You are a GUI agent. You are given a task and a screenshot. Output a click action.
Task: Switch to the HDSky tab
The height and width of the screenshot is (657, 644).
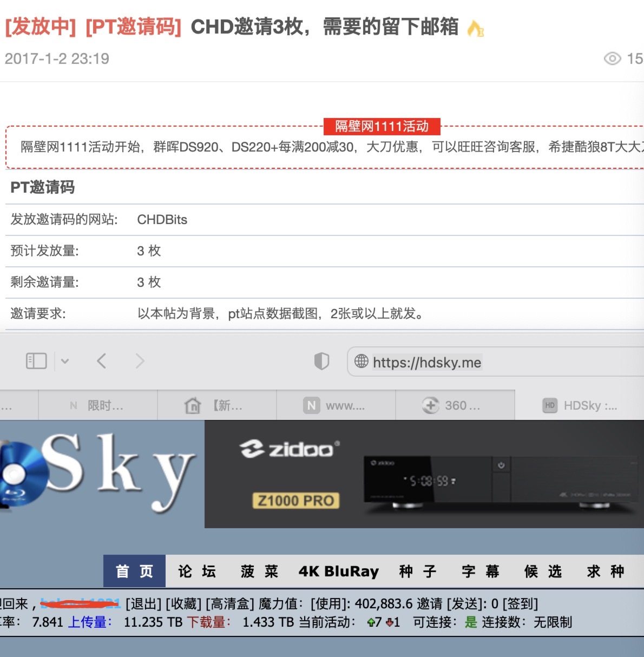click(x=580, y=405)
